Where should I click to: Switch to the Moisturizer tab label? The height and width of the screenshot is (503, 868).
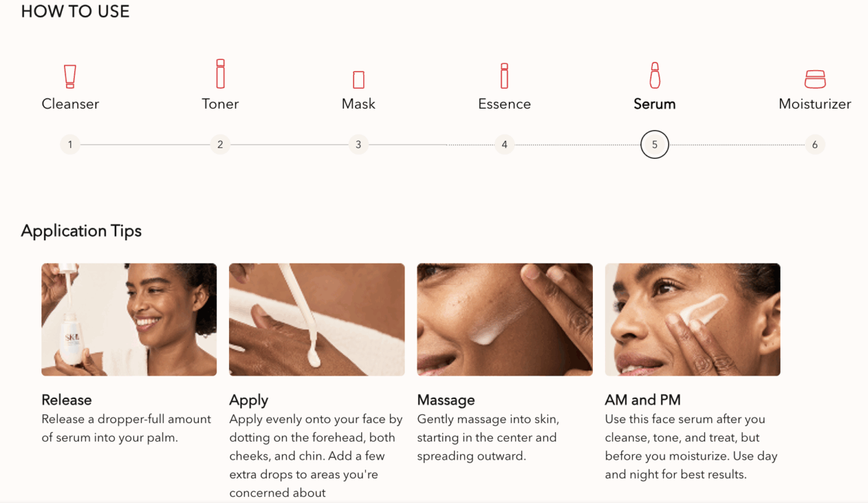tap(815, 104)
